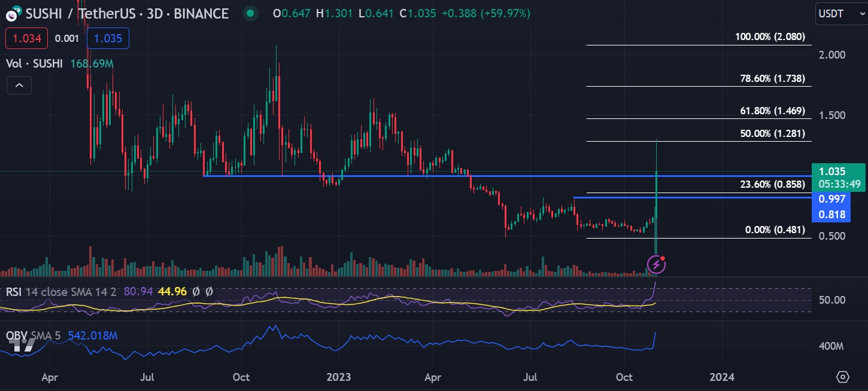The width and height of the screenshot is (868, 391).
Task: Click the 2.000 price scale value
Action: 831,54
